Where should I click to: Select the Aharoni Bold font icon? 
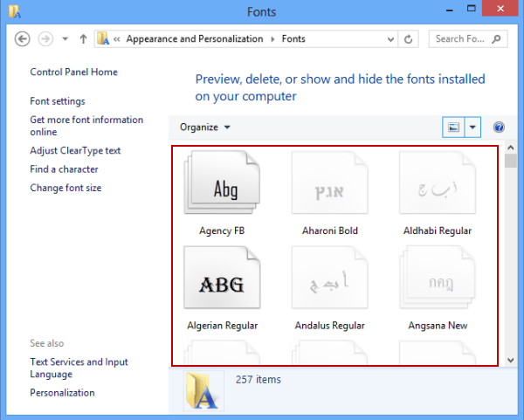[330, 182]
